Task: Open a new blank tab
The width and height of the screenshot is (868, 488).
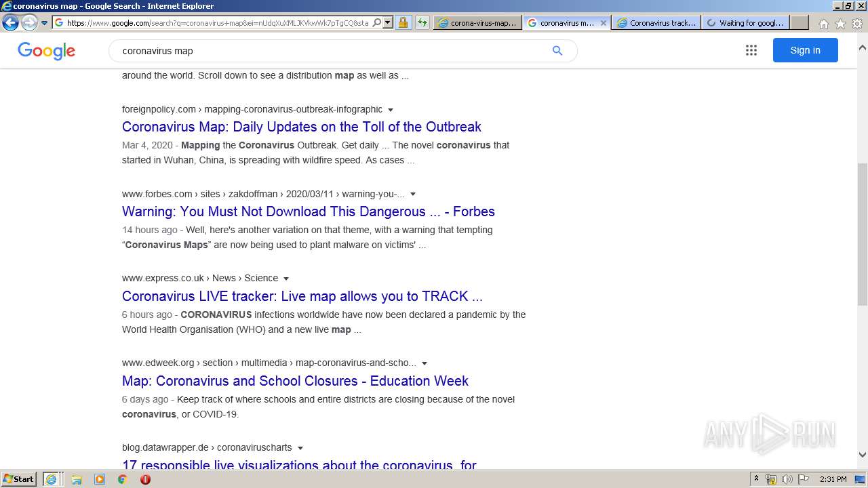Action: point(800,22)
